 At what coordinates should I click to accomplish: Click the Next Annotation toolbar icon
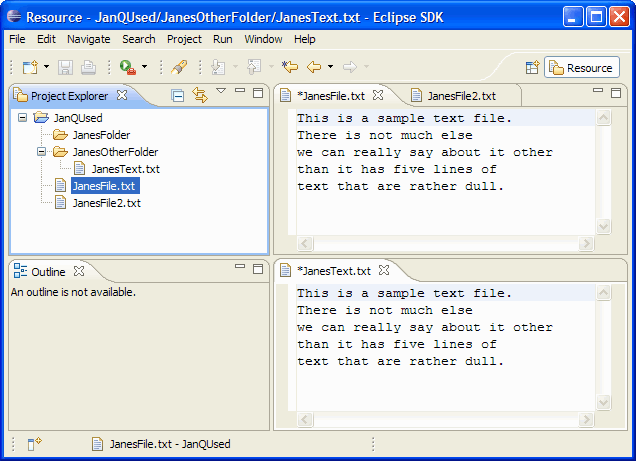click(x=218, y=67)
